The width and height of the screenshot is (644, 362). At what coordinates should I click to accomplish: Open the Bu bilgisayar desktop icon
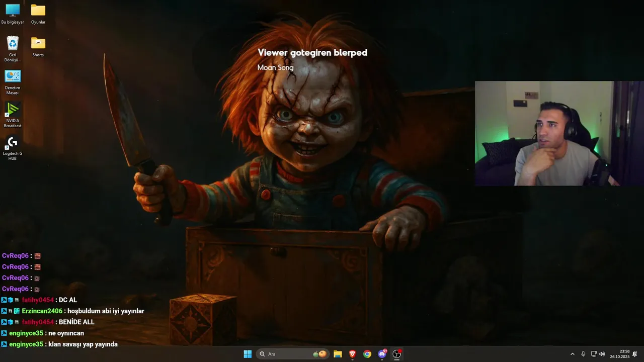tap(13, 14)
